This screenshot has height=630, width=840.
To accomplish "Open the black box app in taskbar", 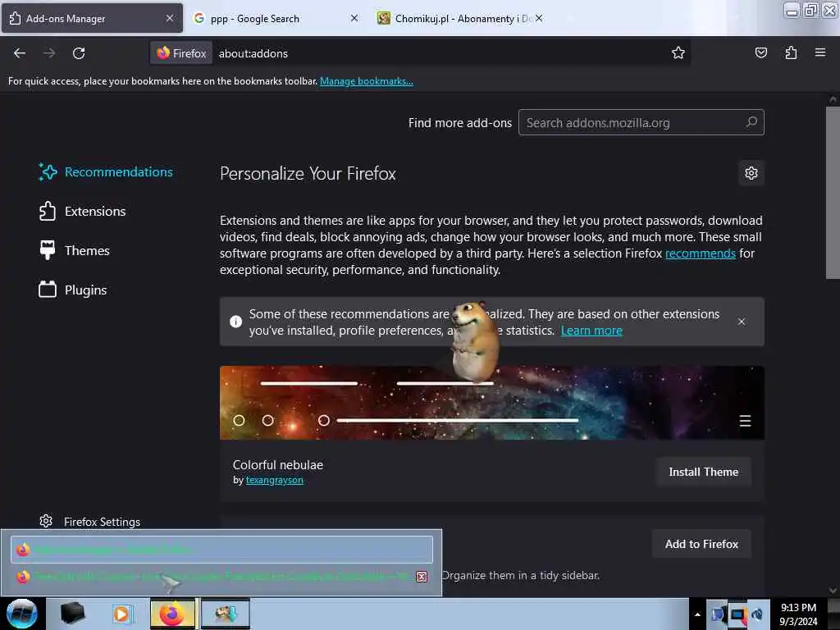I will click(x=73, y=614).
